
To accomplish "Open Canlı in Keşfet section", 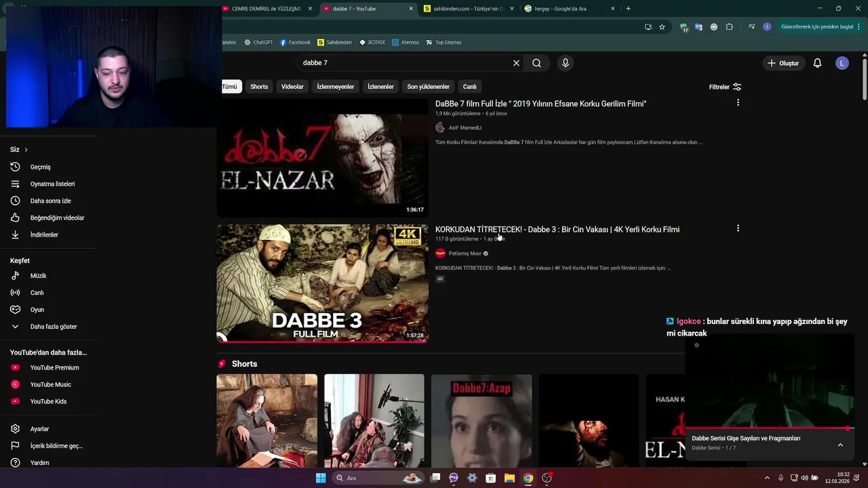I will pyautogui.click(x=37, y=293).
